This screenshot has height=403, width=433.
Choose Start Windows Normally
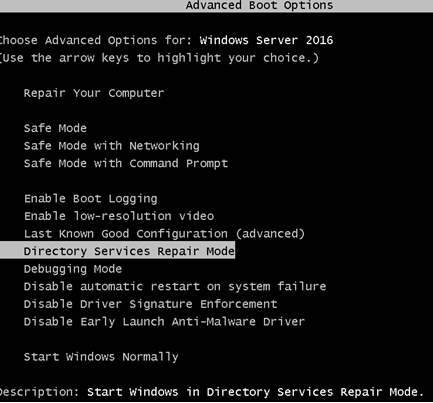coord(101,357)
